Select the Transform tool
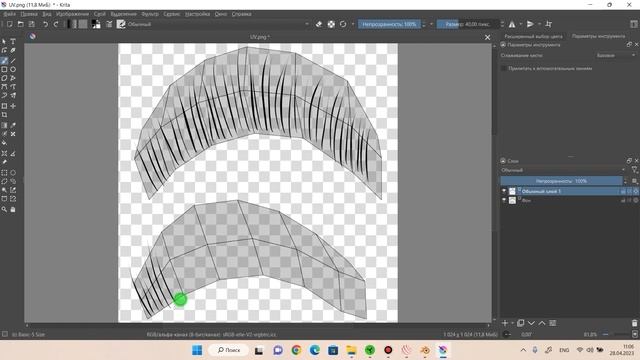Viewport: 640px width, 360px height. click(4, 106)
